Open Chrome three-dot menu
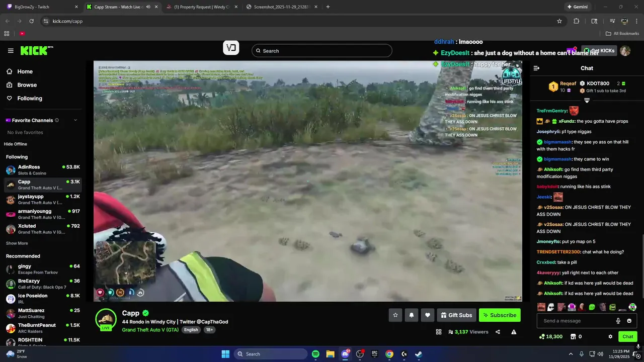Viewport: 644px width, 362px height. 636,21
